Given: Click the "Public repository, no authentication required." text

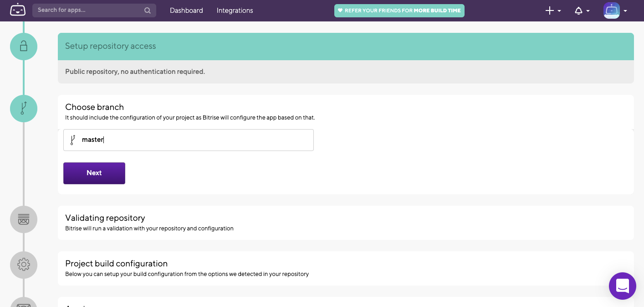Looking at the screenshot, I should point(135,72).
